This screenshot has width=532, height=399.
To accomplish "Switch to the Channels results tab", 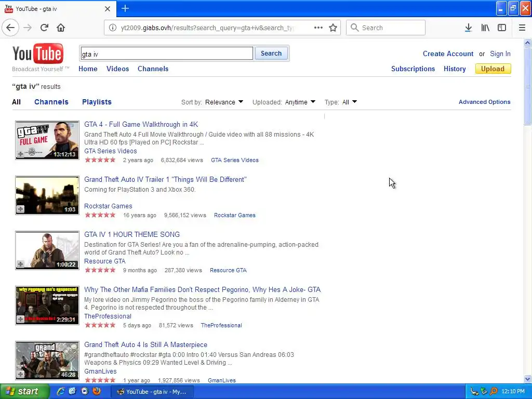I will 51,102.
